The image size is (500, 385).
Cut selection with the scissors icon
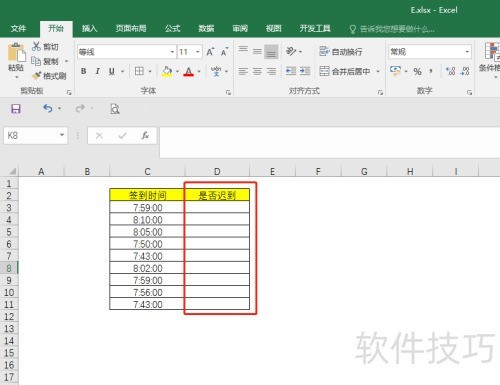tap(36, 46)
